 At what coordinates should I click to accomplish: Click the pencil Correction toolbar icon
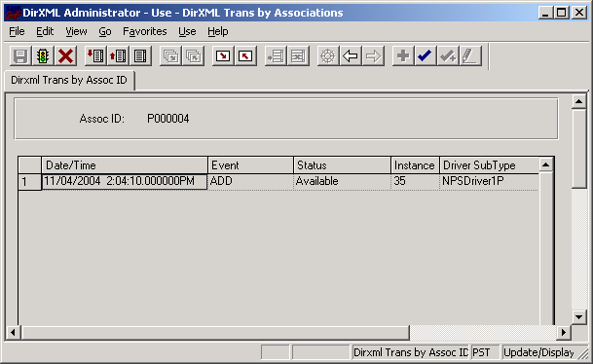(470, 56)
